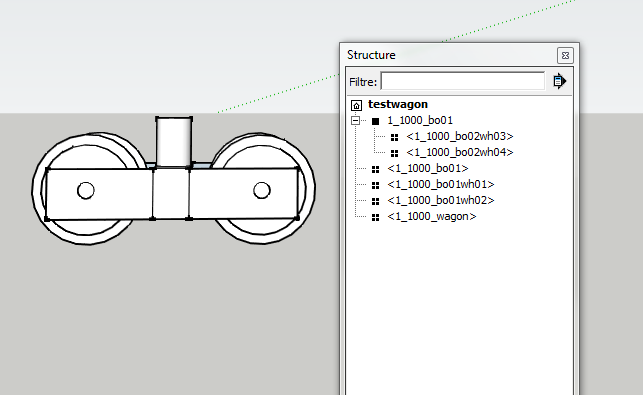Select the 1_1000_bo01 group in the Structure panel

click(420, 120)
